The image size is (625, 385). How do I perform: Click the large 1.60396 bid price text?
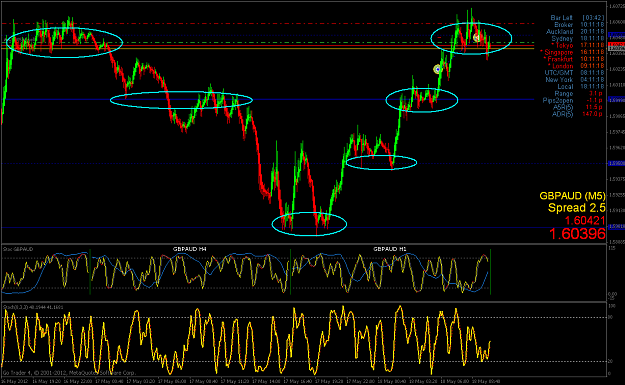pos(577,234)
